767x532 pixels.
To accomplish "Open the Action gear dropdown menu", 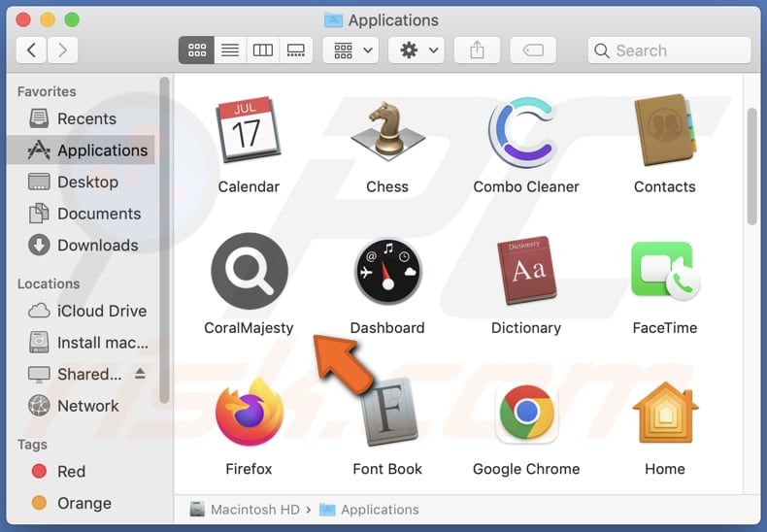I will point(417,50).
